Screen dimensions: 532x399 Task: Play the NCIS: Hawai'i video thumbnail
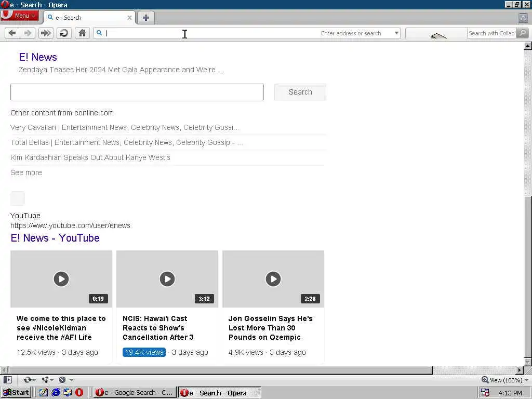167,279
